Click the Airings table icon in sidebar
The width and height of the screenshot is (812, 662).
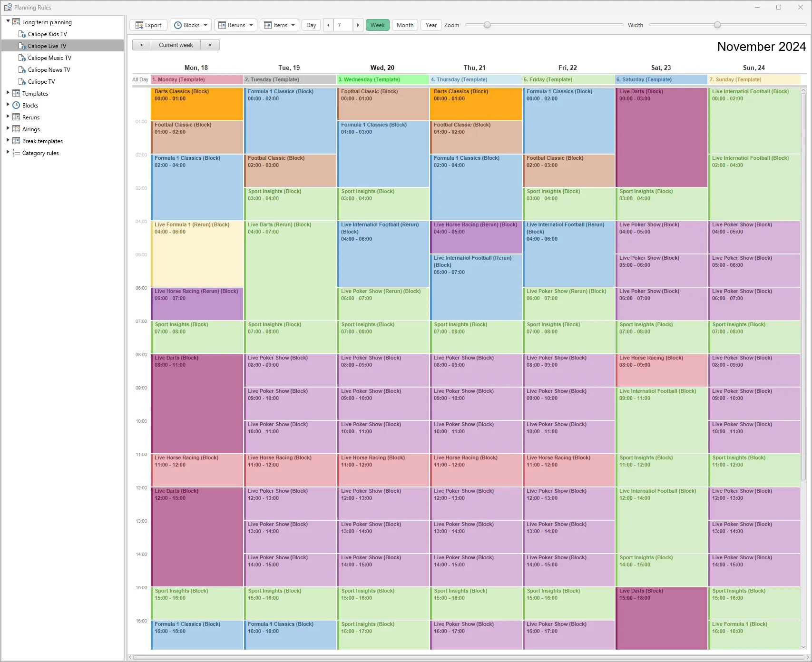16,129
